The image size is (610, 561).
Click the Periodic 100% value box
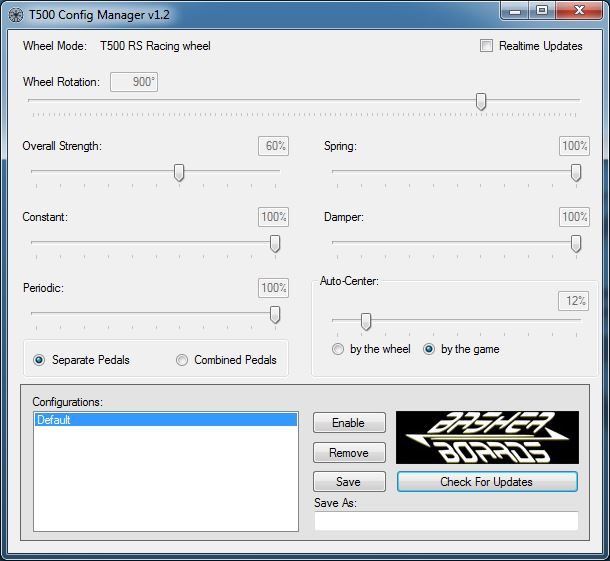coord(273,288)
